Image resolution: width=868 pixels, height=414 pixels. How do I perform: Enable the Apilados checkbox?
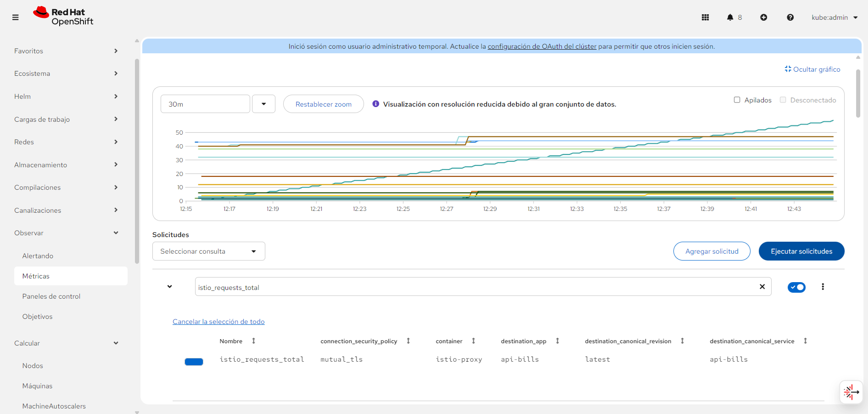(x=737, y=100)
